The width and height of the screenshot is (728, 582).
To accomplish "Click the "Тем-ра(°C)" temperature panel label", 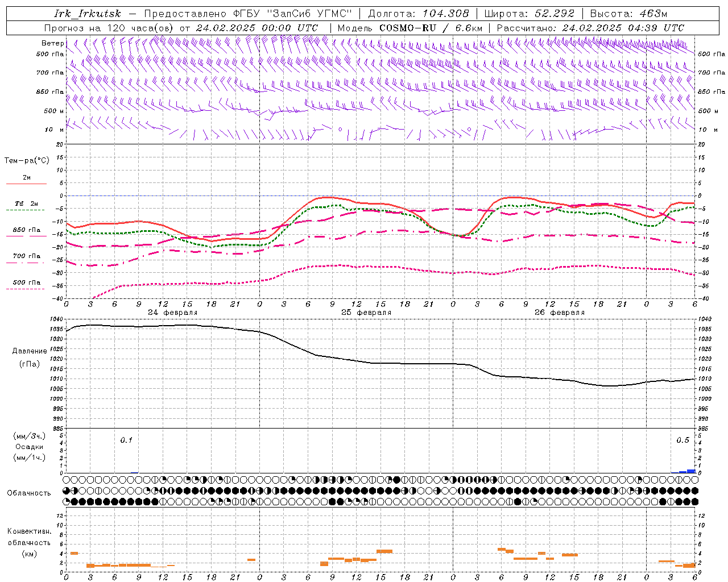I will [27, 161].
